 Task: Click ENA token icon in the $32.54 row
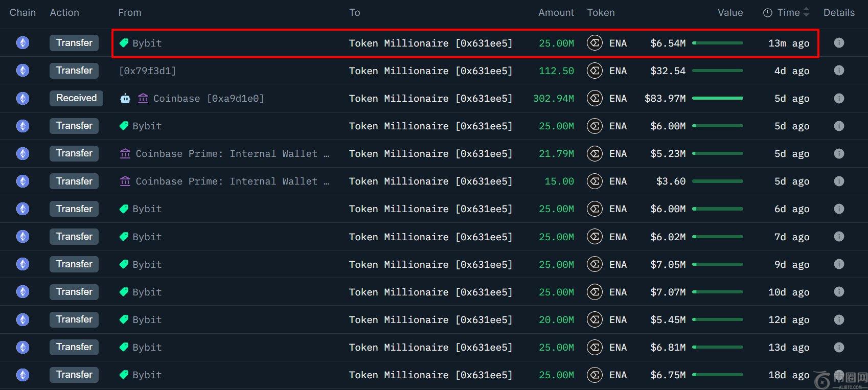[595, 71]
